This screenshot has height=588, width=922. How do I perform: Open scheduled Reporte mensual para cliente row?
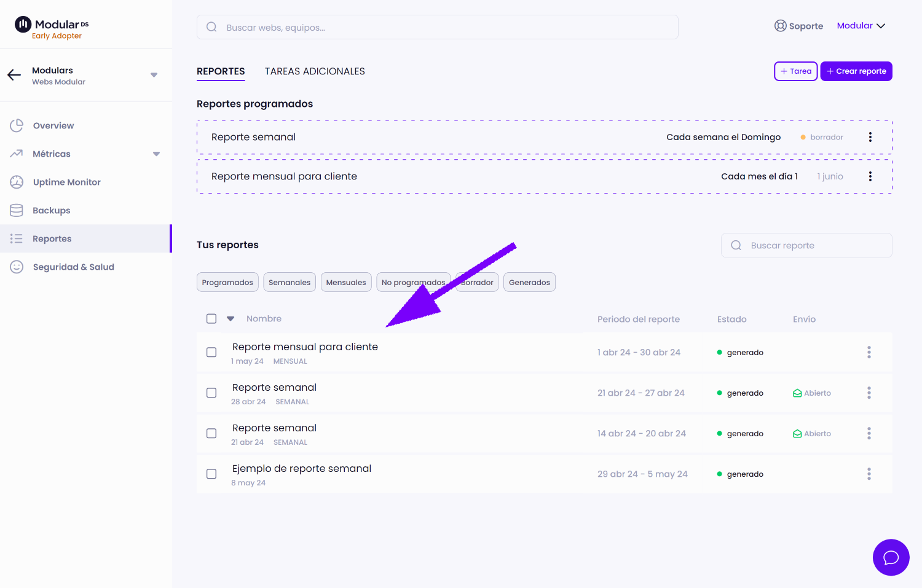tap(545, 176)
